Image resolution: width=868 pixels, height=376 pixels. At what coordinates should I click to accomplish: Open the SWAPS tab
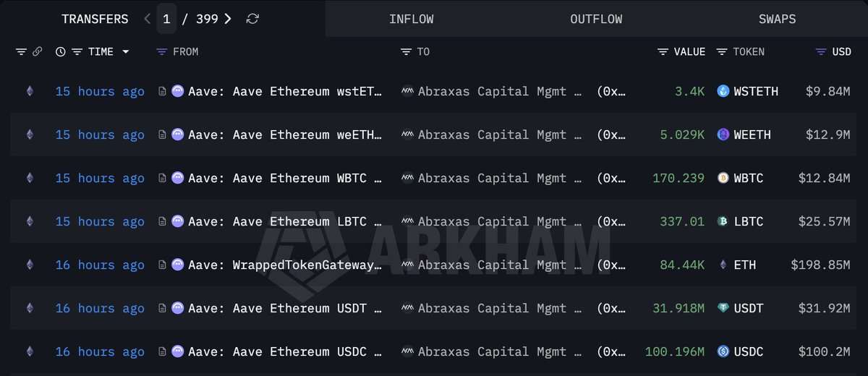click(x=777, y=19)
